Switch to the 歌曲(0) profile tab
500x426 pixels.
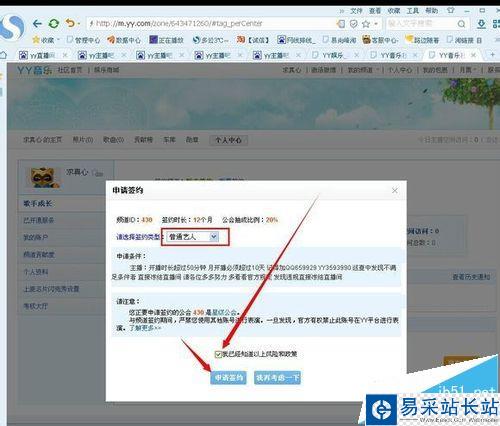coord(113,140)
